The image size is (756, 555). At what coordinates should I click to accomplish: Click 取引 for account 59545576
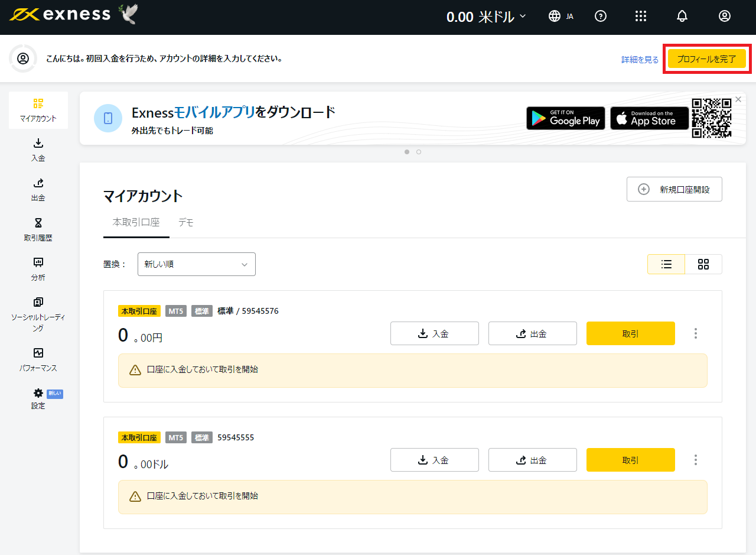(x=631, y=333)
